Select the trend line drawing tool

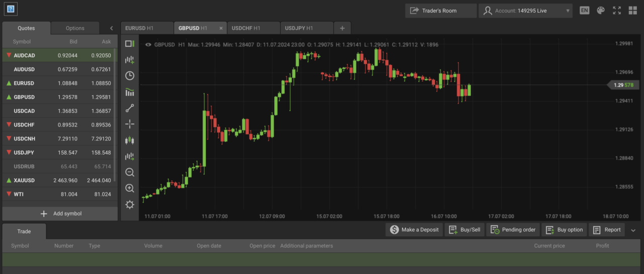[x=130, y=108]
